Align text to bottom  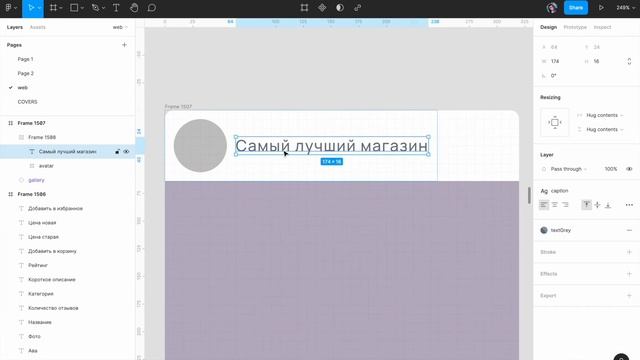[608, 205]
